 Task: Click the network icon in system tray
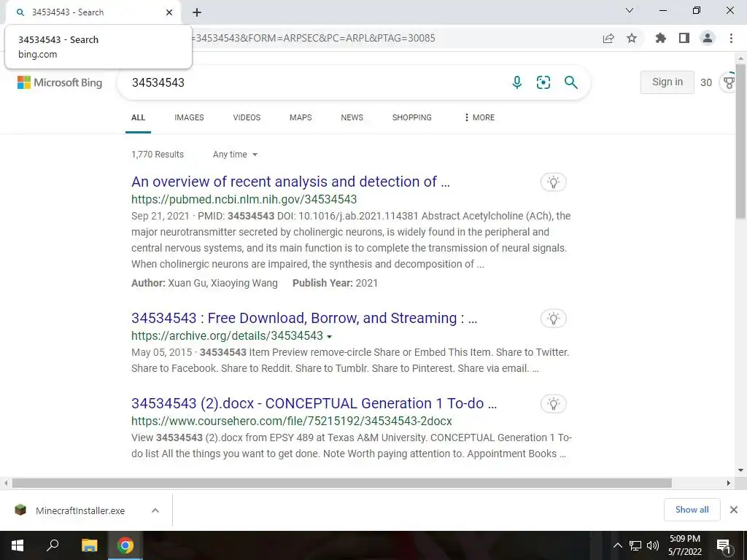point(635,545)
